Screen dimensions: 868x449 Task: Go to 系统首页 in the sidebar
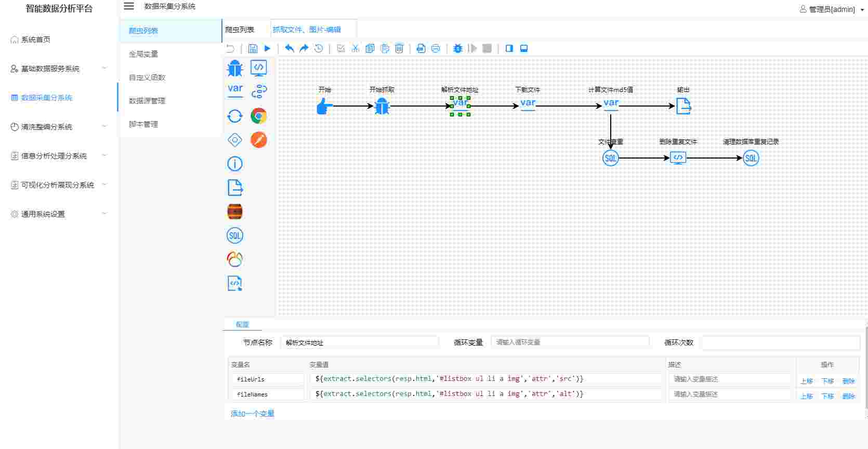[59, 39]
